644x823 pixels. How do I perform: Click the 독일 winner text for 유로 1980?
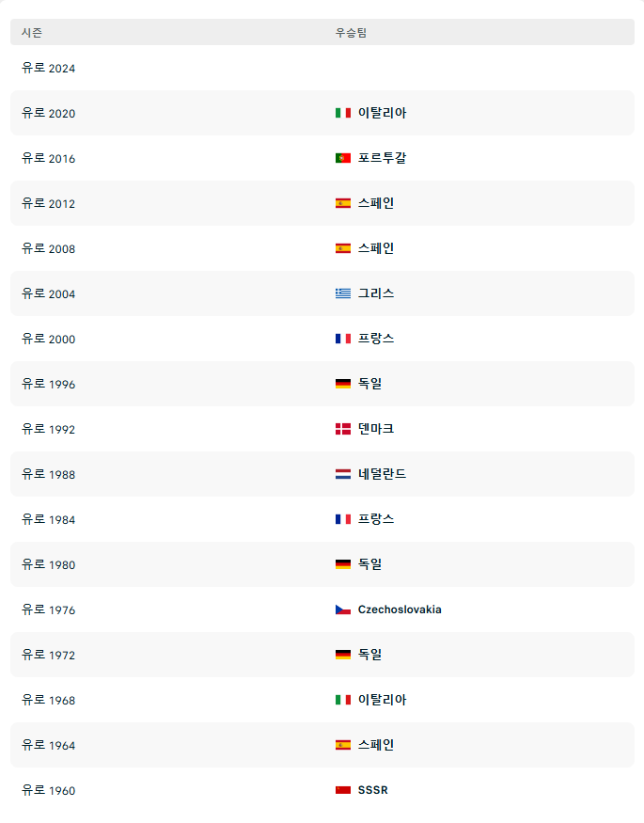(x=370, y=564)
